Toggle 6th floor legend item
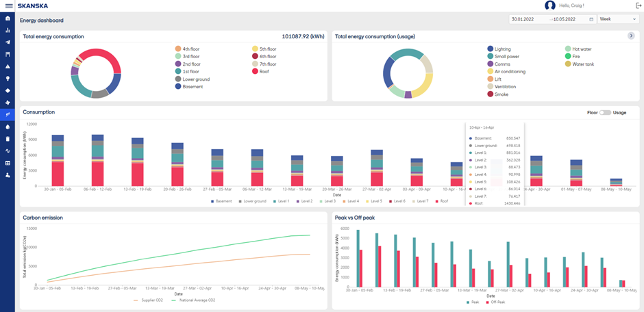This screenshot has height=312, width=644. pyautogui.click(x=264, y=56)
